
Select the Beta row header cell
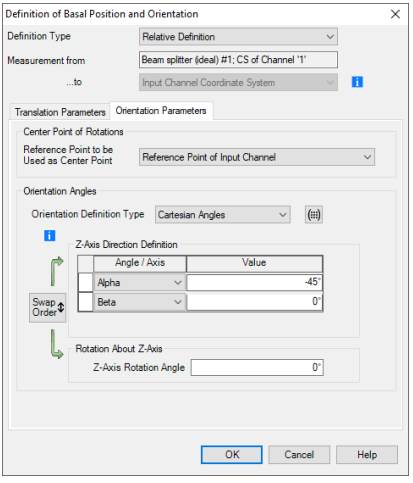point(85,302)
